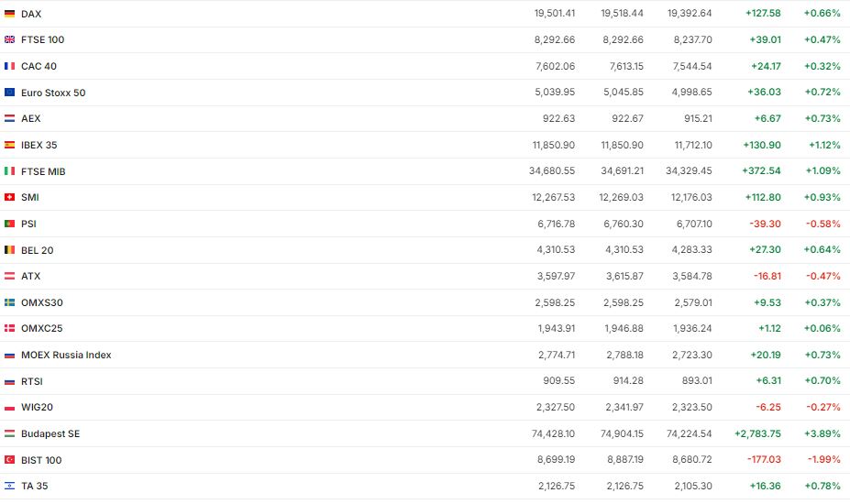Screen dimensions: 850x504
Task: Click the French flag next to CAC 40
Action: point(9,66)
